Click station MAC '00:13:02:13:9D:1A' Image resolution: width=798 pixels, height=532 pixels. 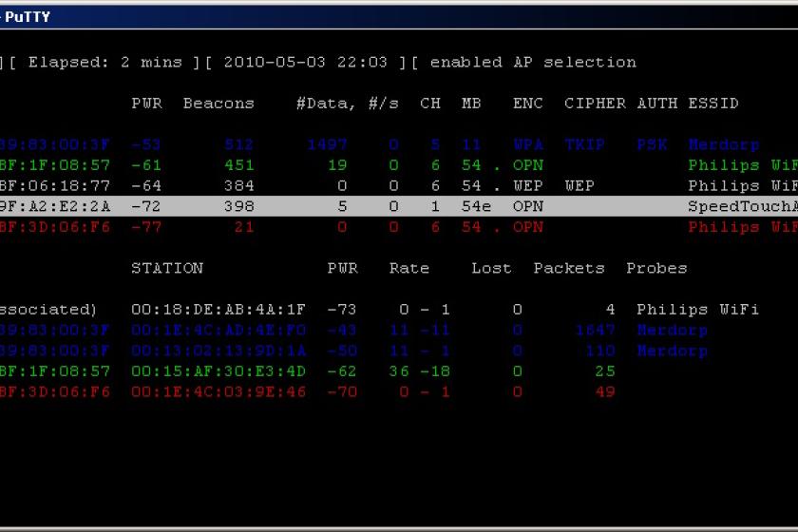pyautogui.click(x=218, y=351)
